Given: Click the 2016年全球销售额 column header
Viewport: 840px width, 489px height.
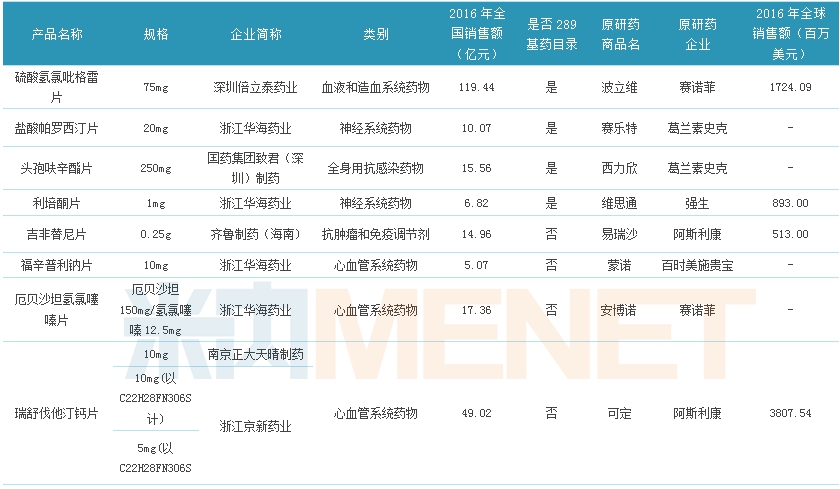Looking at the screenshot, I should pyautogui.click(x=790, y=34).
